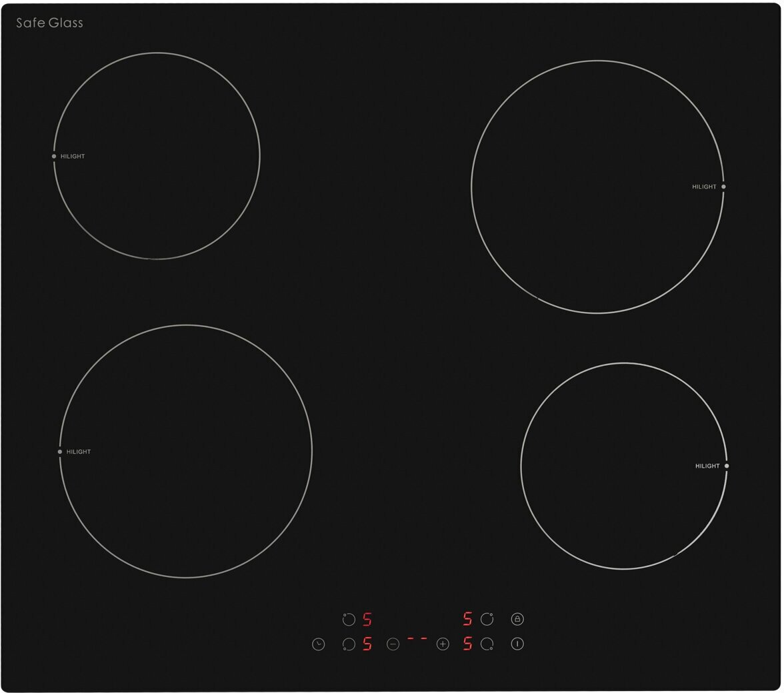Select the top-right zone selector icon
The image size is (784, 693).
(487, 619)
